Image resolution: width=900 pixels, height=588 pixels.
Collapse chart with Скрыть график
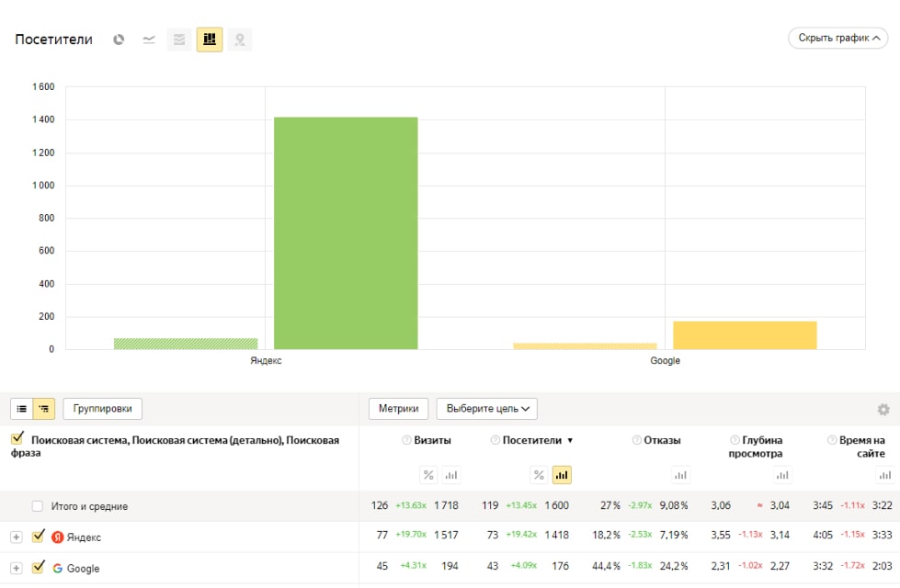pos(837,39)
